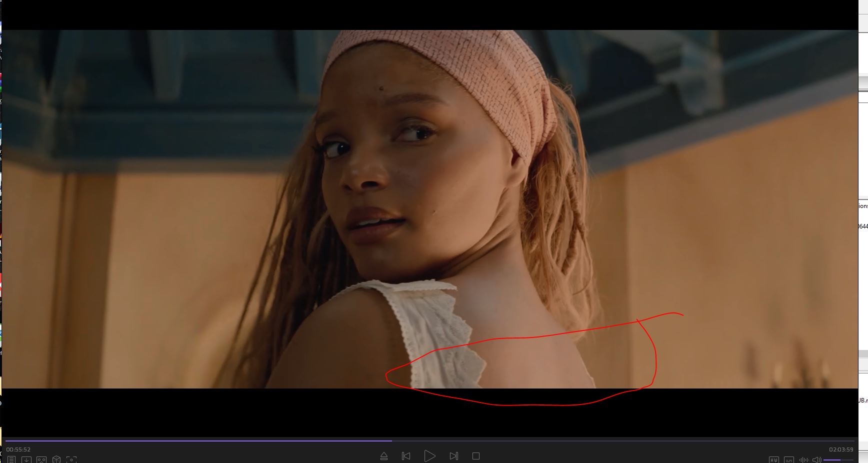Viewport: 868px width, 463px height.
Task: Click the VR/360 mode glasses icon
Action: pos(41,459)
